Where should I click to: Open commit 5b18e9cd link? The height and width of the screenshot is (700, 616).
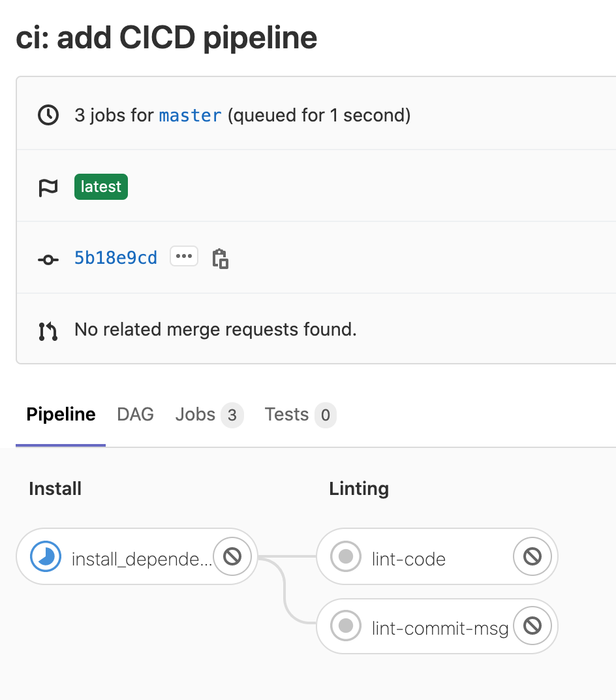click(115, 258)
